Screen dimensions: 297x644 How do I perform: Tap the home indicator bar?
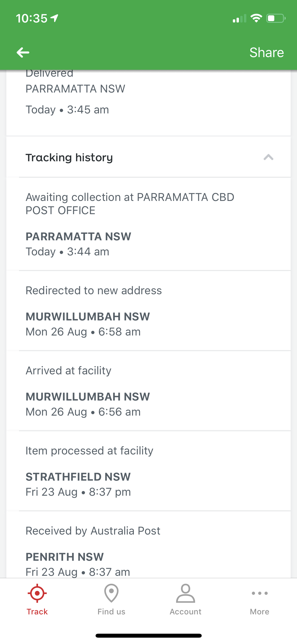pos(149,636)
